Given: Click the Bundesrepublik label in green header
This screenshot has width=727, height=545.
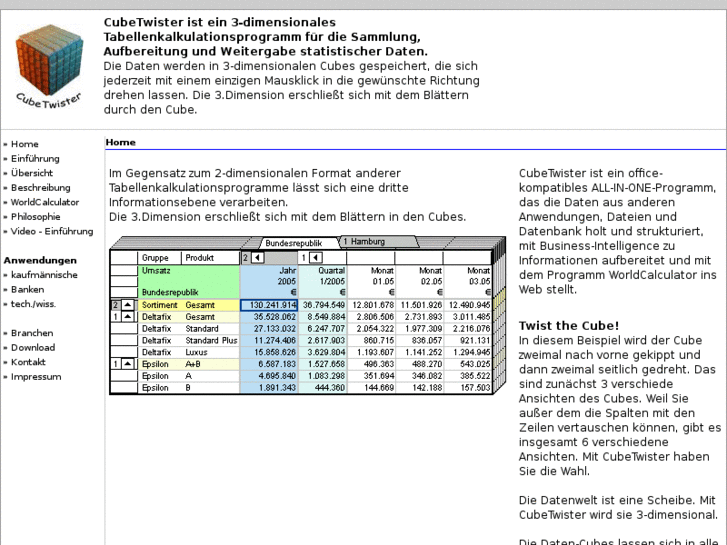Looking at the screenshot, I should (170, 292).
